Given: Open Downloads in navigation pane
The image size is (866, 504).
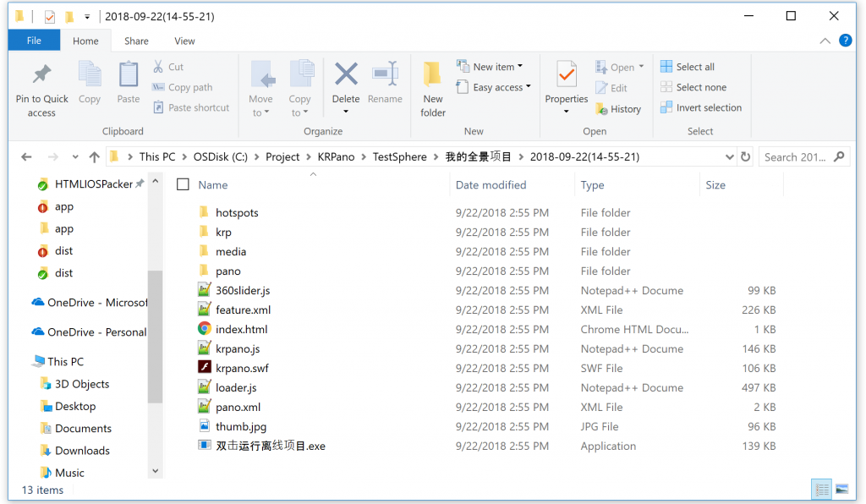Looking at the screenshot, I should [75, 451].
